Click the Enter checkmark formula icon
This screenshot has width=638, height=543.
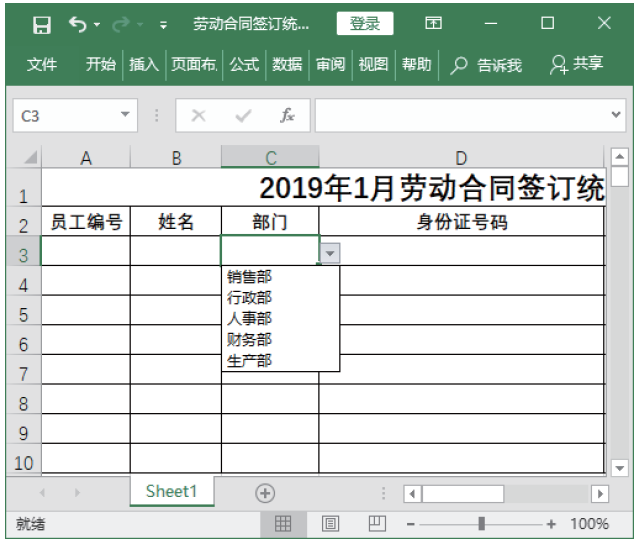[x=243, y=116]
